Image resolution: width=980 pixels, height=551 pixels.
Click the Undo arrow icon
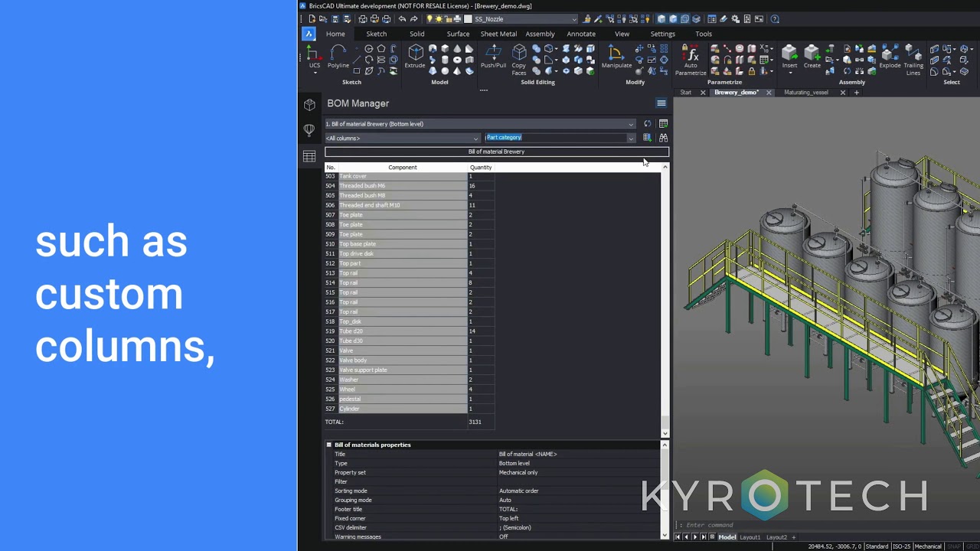[402, 19]
